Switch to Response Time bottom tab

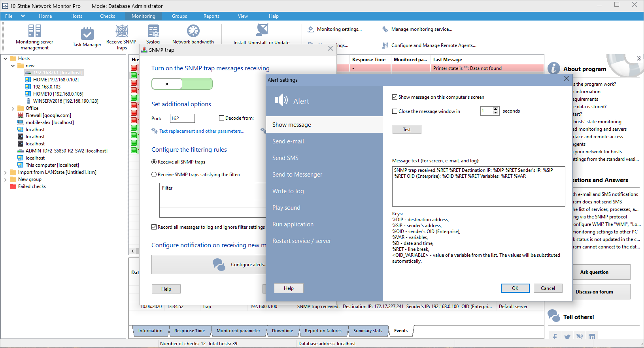[189, 331]
